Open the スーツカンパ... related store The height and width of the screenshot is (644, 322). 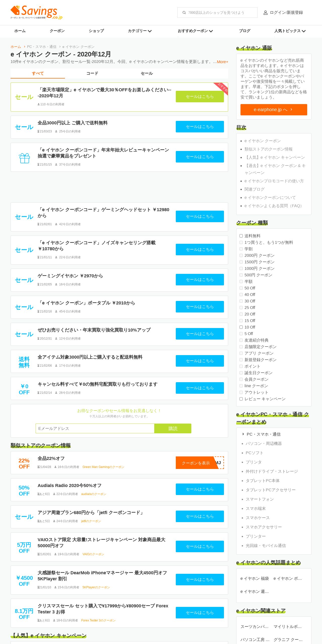point(255,626)
